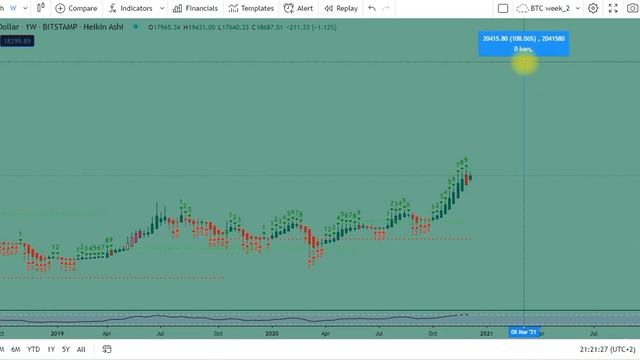Image resolution: width=640 pixels, height=360 pixels.
Task: Click the 21:21:27 (UTC+2) timezone clock
Action: [607, 349]
